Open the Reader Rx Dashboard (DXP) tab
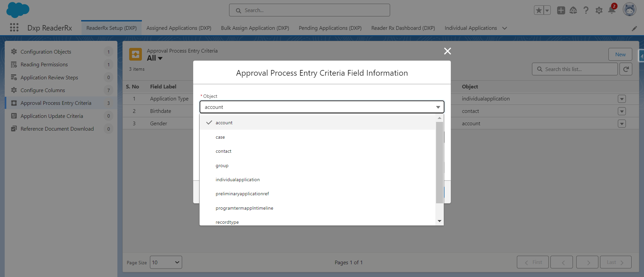 (x=403, y=28)
